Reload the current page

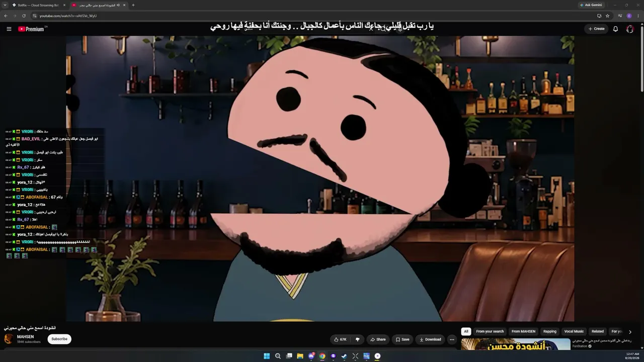(x=24, y=16)
